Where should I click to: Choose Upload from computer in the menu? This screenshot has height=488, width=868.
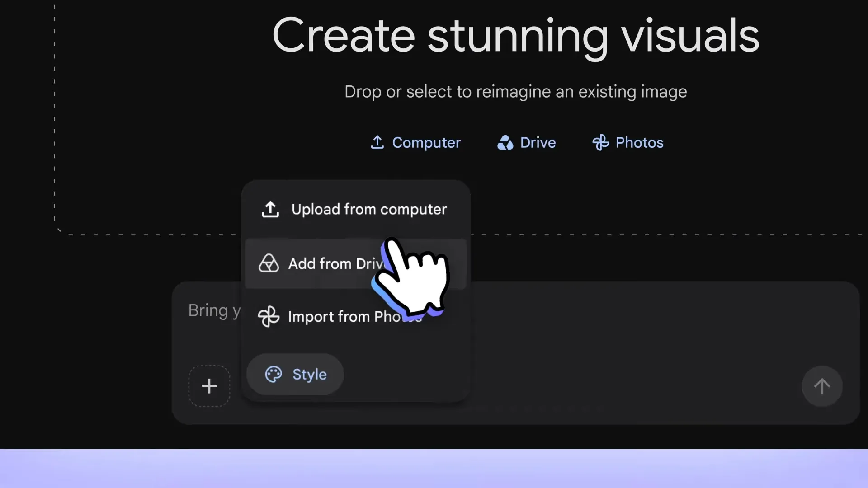356,210
